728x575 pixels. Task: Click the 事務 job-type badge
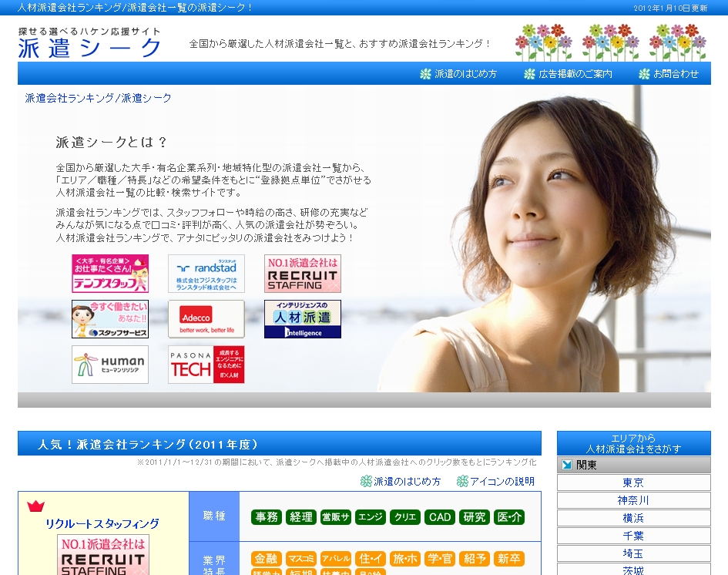pyautogui.click(x=267, y=517)
